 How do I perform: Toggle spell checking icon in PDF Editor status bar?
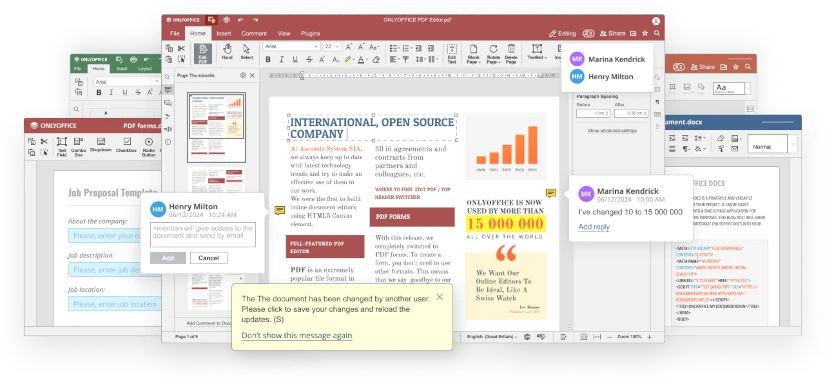tap(540, 337)
